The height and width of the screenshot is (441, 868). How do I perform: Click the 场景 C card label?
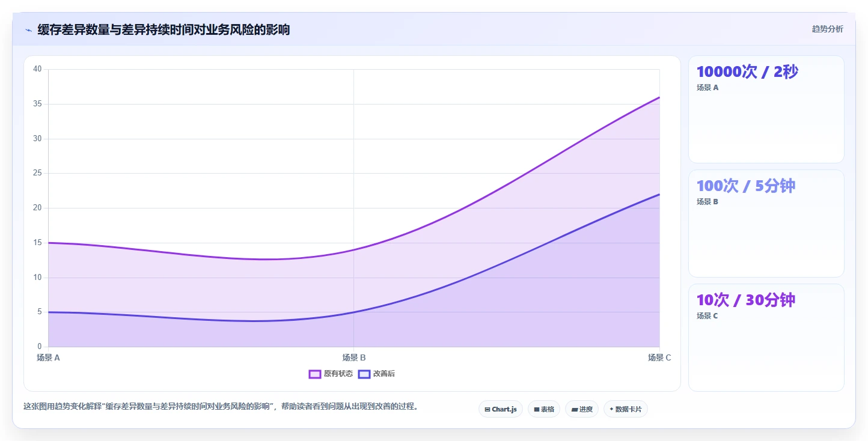click(x=708, y=316)
